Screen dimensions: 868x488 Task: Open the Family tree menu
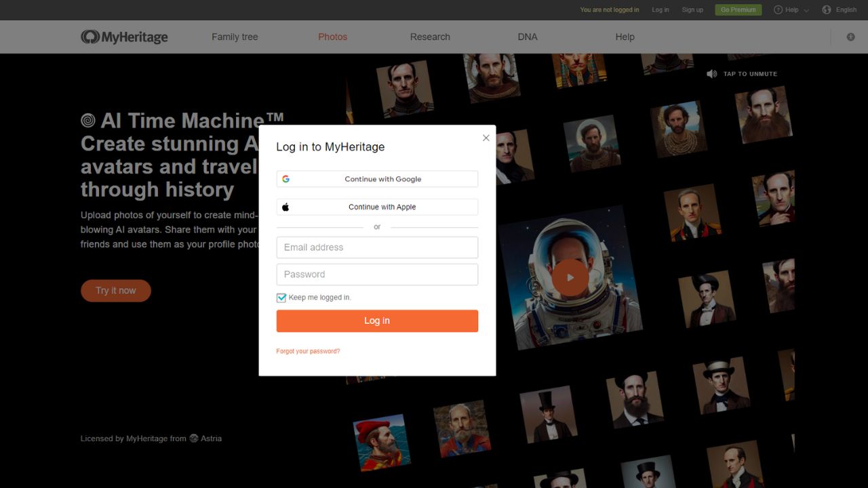(x=235, y=37)
